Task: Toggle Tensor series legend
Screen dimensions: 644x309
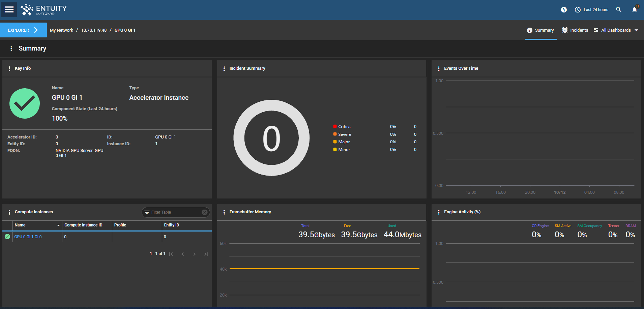Action: click(614, 226)
